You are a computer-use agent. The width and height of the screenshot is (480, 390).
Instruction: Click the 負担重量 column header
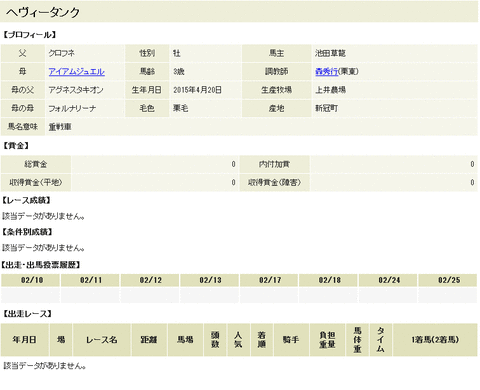[x=327, y=340]
